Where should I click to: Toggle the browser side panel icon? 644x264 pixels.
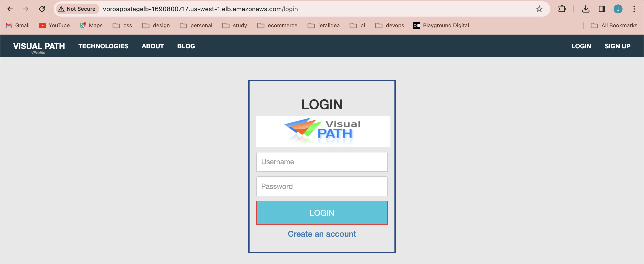[x=602, y=9]
